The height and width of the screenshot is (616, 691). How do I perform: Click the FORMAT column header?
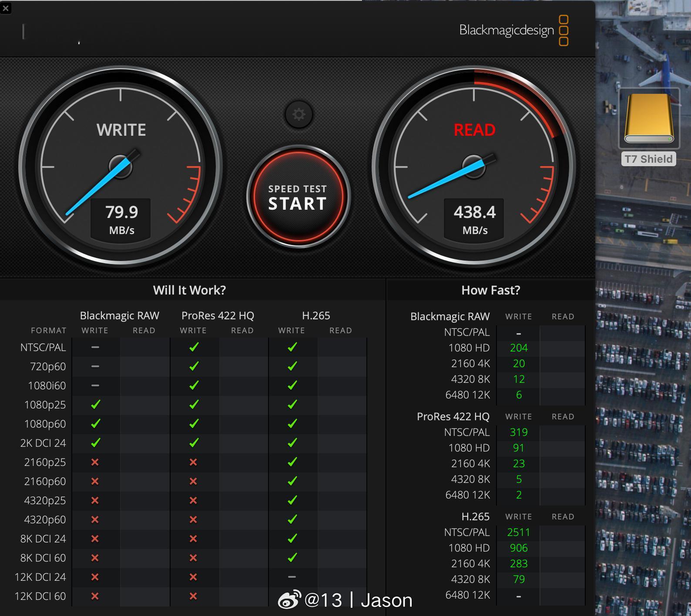coord(49,331)
